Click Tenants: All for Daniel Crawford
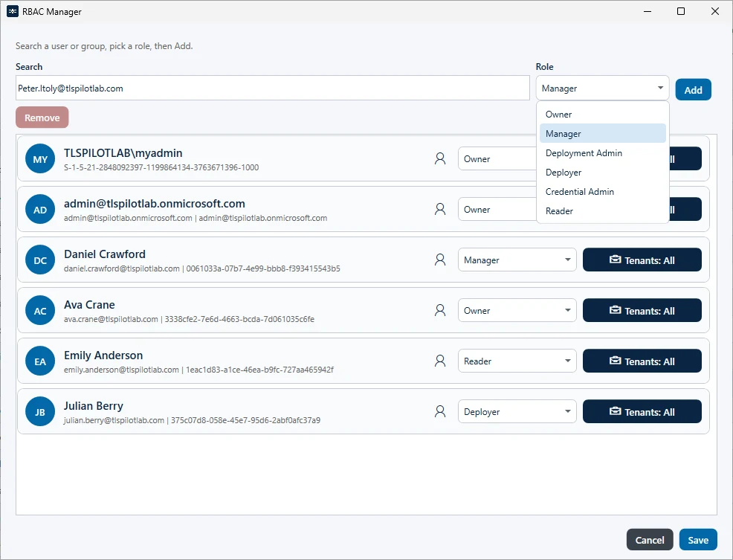Screen dimensions: 733x560 click(x=642, y=260)
